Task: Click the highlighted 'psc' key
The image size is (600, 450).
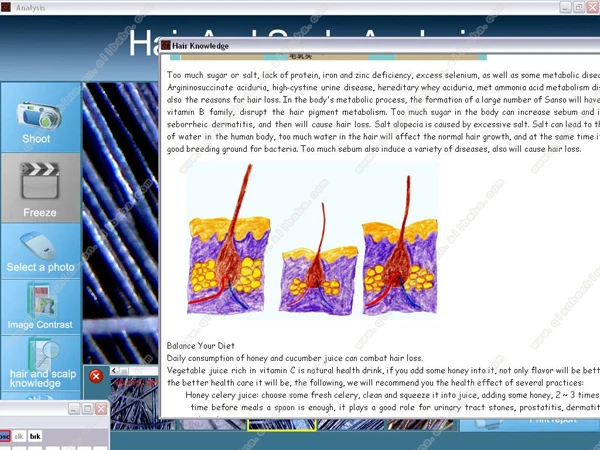Action: (x=5, y=436)
